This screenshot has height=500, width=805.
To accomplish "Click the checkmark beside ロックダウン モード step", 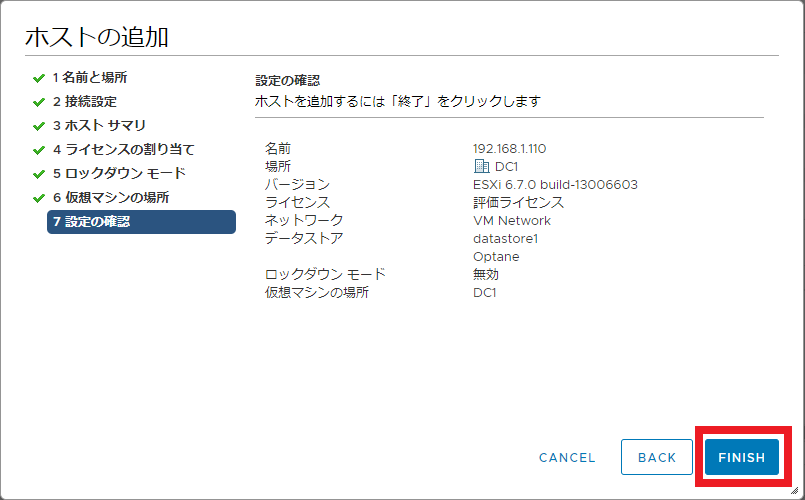I will click(x=39, y=174).
